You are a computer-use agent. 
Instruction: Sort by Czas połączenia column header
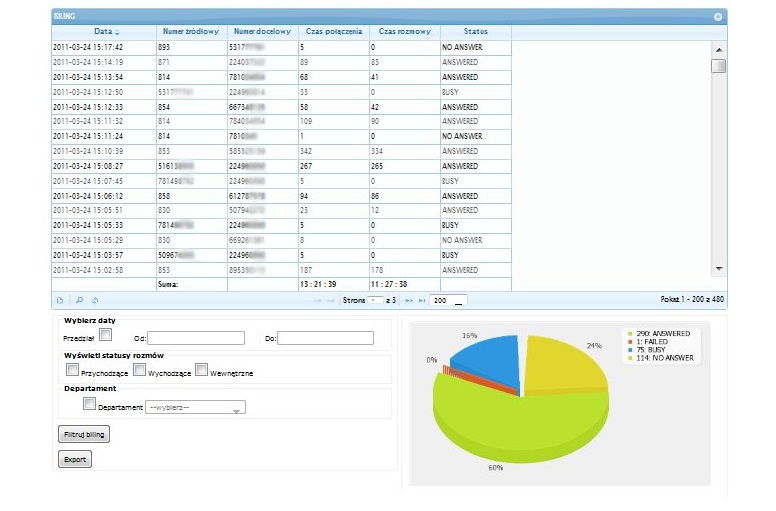tap(334, 32)
